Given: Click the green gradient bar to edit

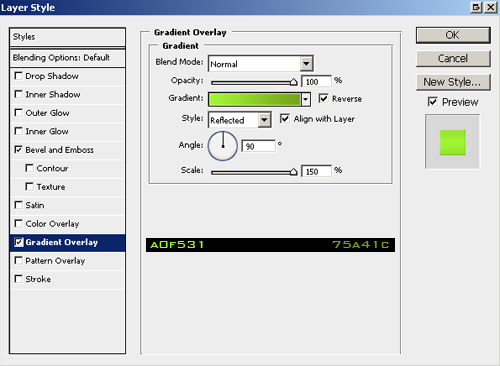Looking at the screenshot, I should (255, 99).
